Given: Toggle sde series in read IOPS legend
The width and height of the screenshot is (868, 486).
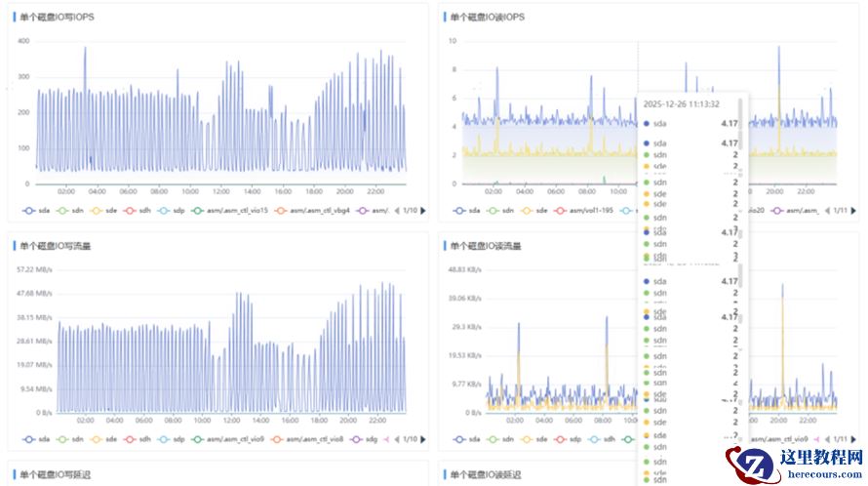Looking at the screenshot, I should tap(533, 211).
